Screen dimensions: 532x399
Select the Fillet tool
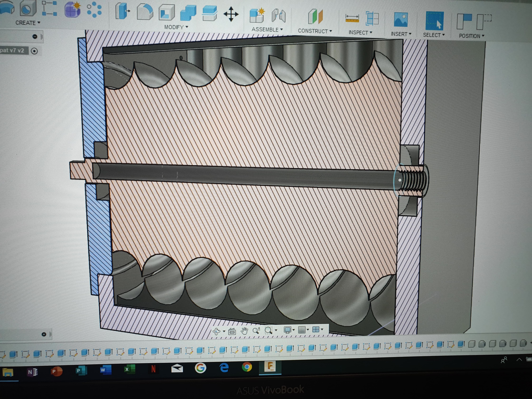[145, 12]
